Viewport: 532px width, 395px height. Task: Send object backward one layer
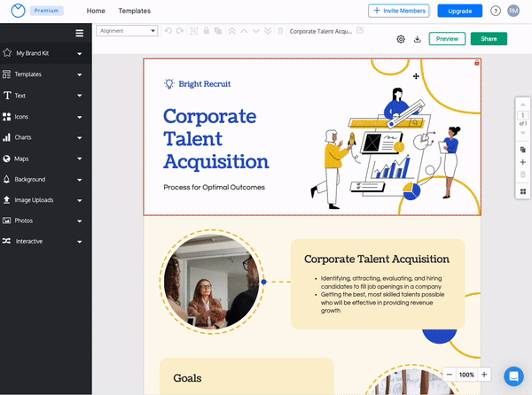(x=256, y=31)
